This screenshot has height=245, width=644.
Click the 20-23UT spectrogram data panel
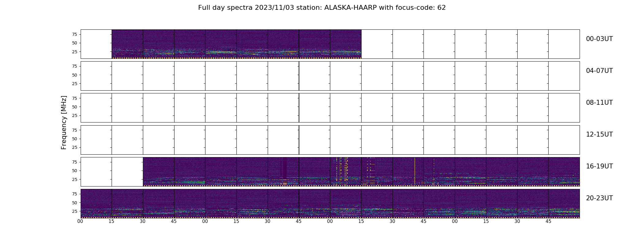tap(330, 203)
